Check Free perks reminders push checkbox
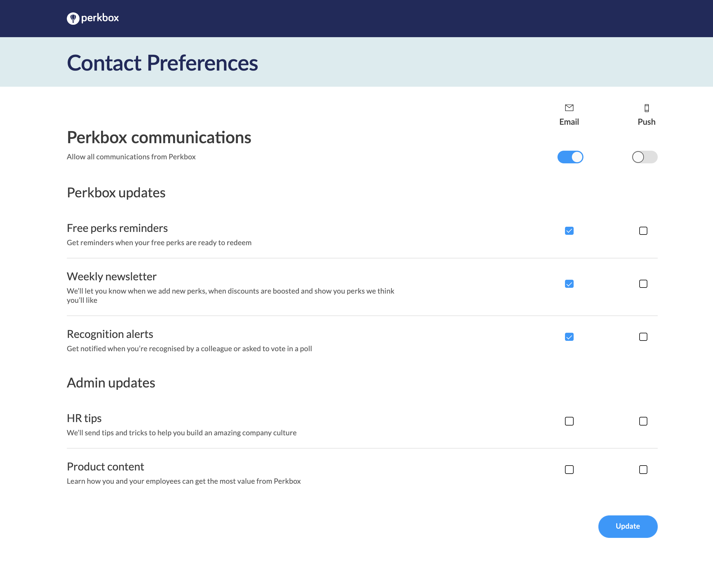 [643, 231]
